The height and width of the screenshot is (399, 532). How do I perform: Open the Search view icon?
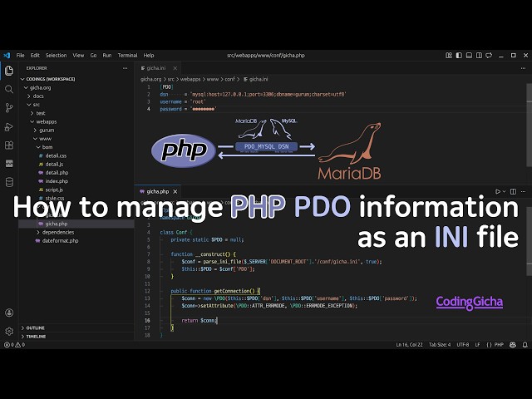[9, 90]
